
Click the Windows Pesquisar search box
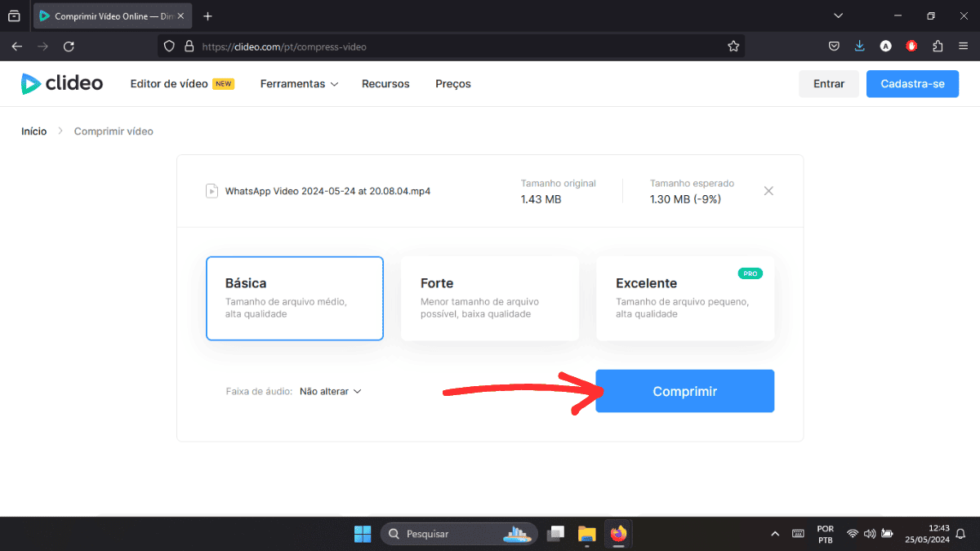pos(460,534)
